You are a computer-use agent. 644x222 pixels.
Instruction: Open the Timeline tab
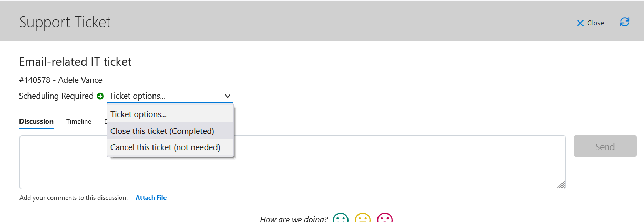[79, 121]
